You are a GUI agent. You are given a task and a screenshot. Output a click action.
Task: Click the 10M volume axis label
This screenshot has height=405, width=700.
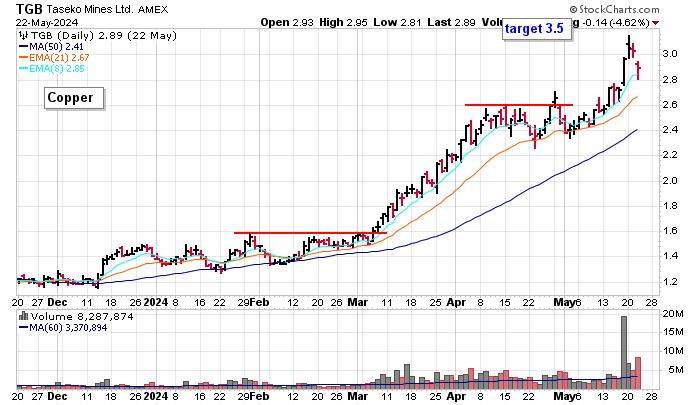(x=673, y=351)
